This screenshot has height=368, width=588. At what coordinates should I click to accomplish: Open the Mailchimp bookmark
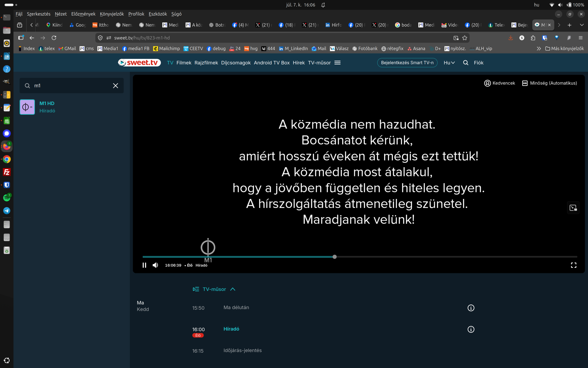click(x=167, y=49)
